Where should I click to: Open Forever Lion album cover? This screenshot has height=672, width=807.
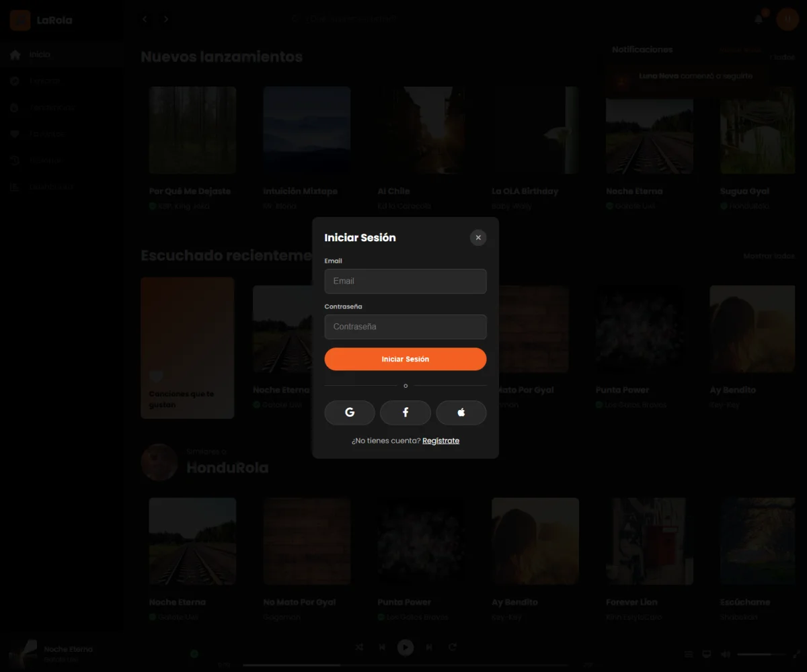[x=650, y=542]
